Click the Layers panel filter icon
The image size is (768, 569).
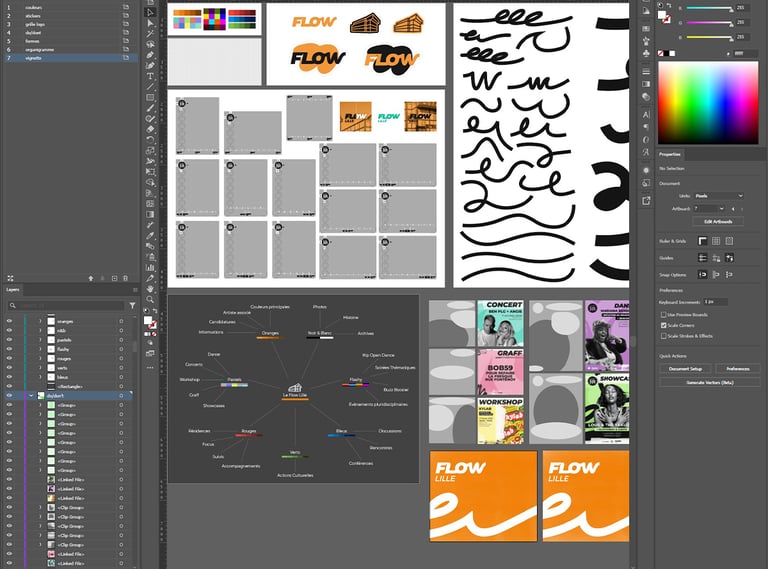point(132,306)
